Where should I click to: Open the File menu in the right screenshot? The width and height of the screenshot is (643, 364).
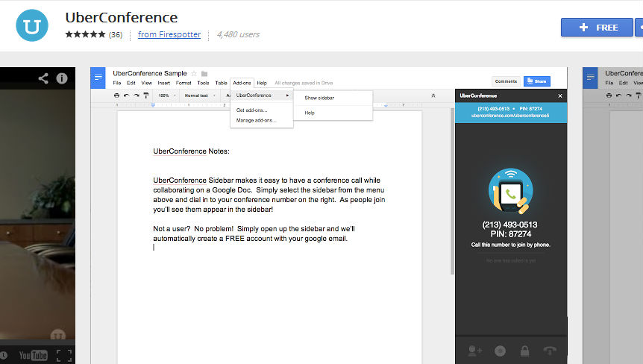609,83
